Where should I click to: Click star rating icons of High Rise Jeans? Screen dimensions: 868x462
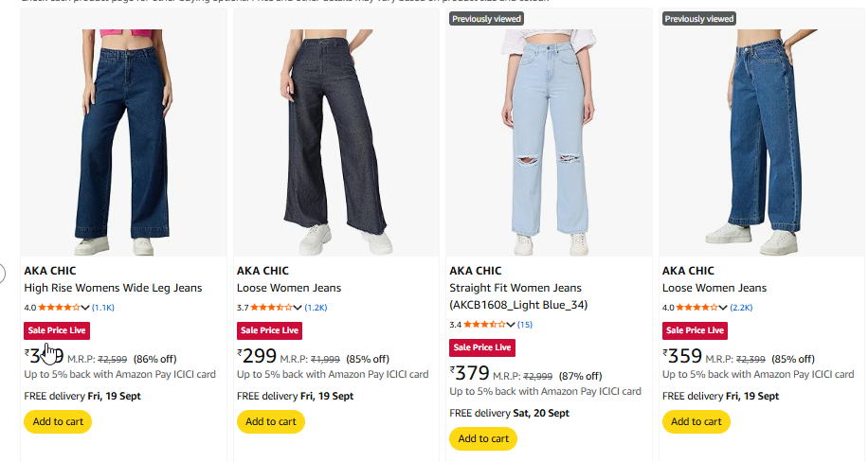coord(60,308)
